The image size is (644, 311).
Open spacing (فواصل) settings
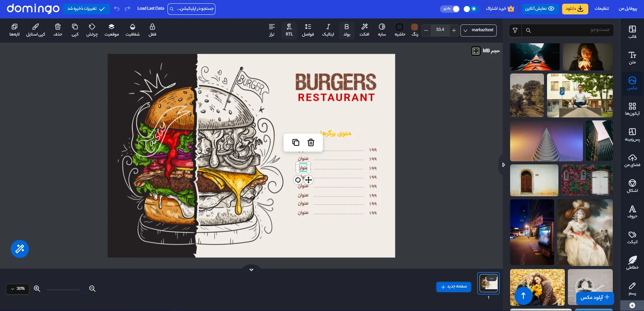pyautogui.click(x=308, y=30)
